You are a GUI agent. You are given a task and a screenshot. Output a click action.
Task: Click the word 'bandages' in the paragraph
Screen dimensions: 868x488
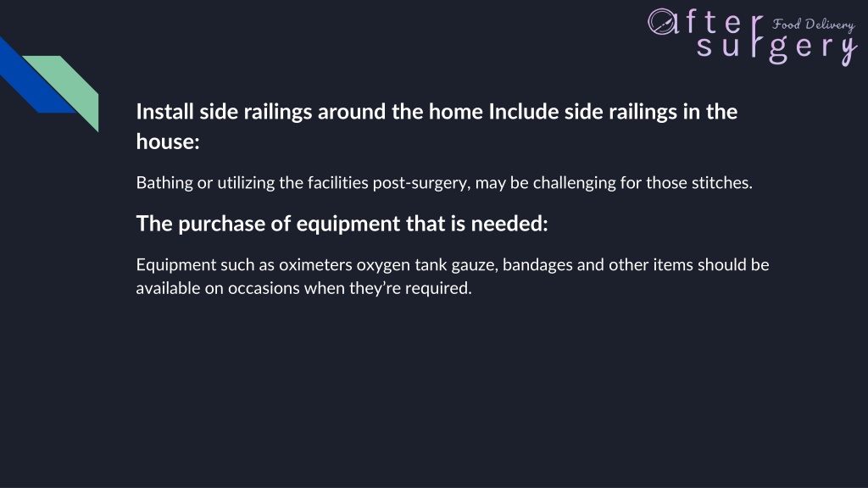[x=537, y=265]
